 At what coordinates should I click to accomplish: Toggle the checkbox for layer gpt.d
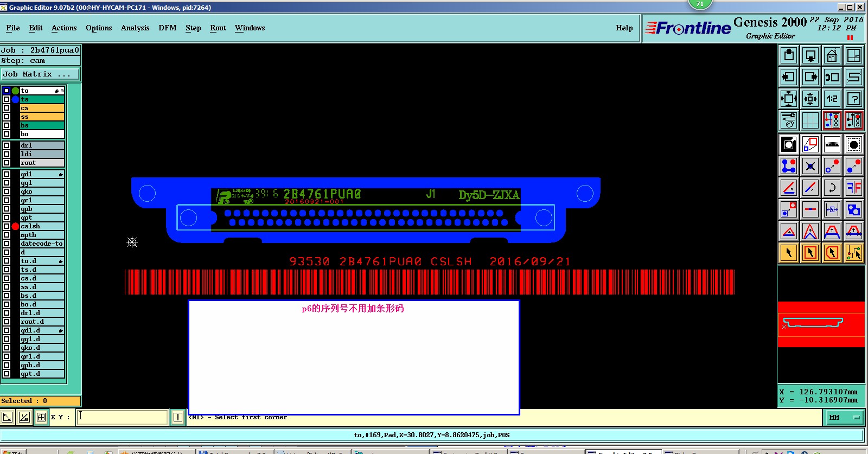point(7,374)
